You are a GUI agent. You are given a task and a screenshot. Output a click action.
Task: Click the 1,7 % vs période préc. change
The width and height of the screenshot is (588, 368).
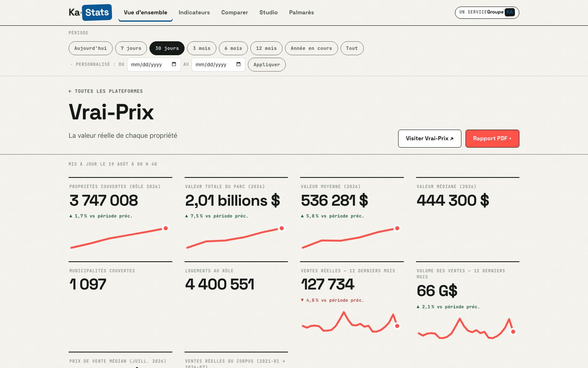tap(101, 216)
